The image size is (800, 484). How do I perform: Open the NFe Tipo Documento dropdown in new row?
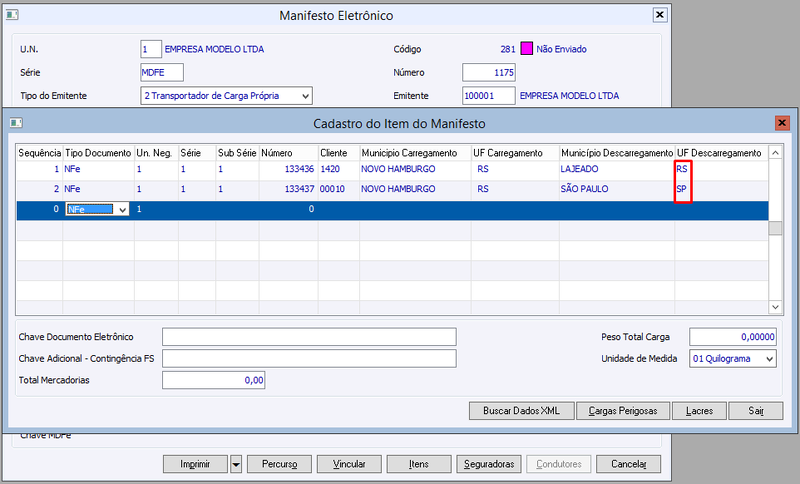click(122, 210)
